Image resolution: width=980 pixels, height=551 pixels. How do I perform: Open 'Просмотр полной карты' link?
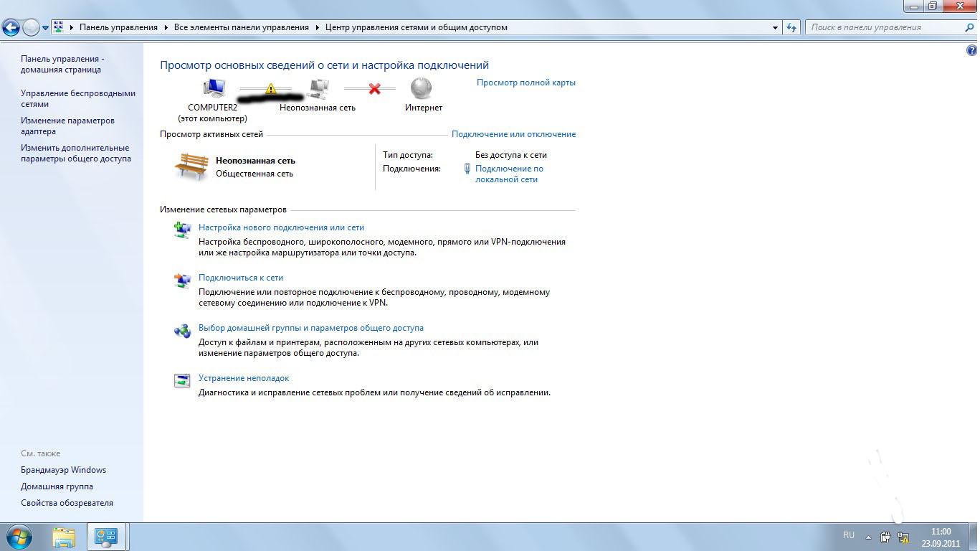(525, 83)
